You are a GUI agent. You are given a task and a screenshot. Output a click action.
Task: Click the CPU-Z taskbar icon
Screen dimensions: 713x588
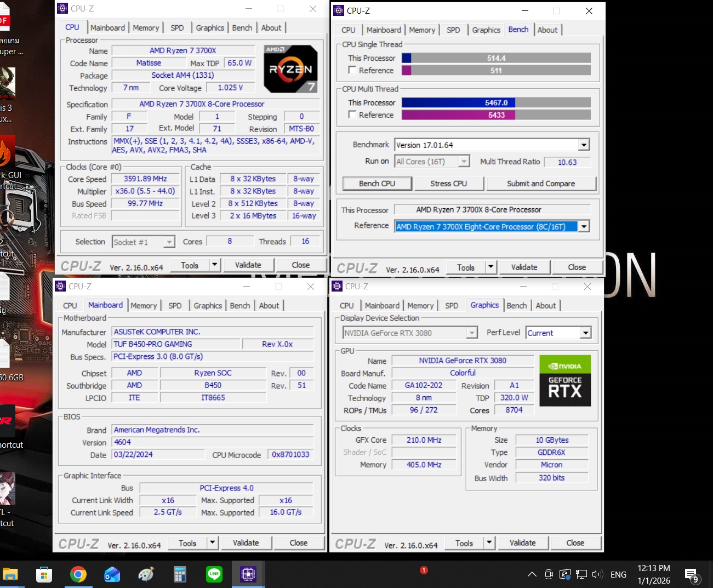[248, 574]
